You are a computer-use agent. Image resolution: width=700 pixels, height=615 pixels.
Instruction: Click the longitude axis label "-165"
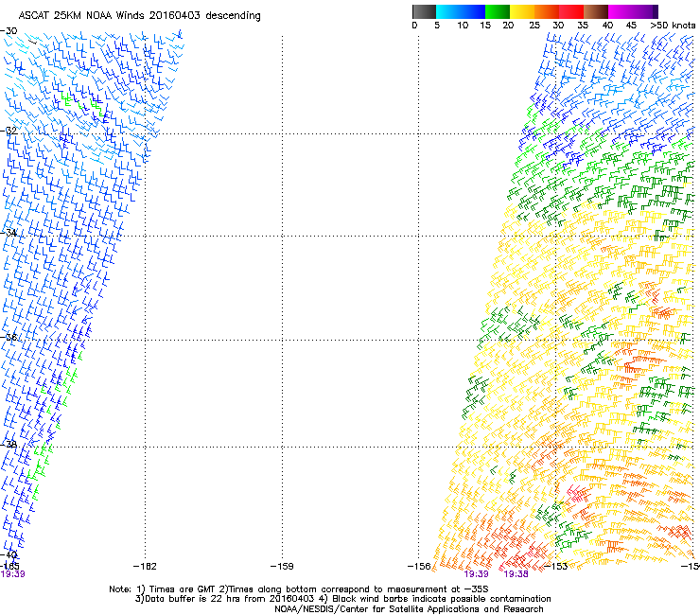pyautogui.click(x=9, y=567)
